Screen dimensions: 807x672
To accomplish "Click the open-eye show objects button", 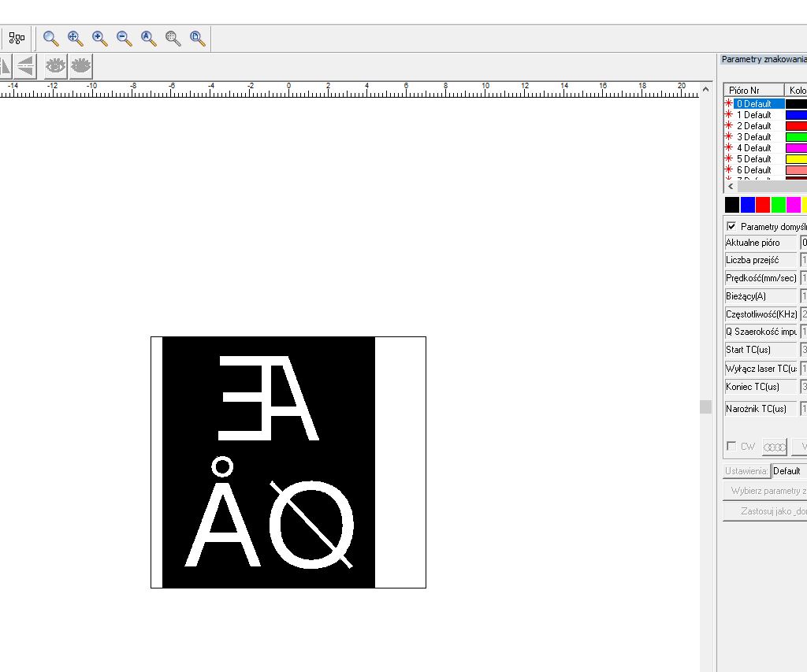I will coord(56,66).
